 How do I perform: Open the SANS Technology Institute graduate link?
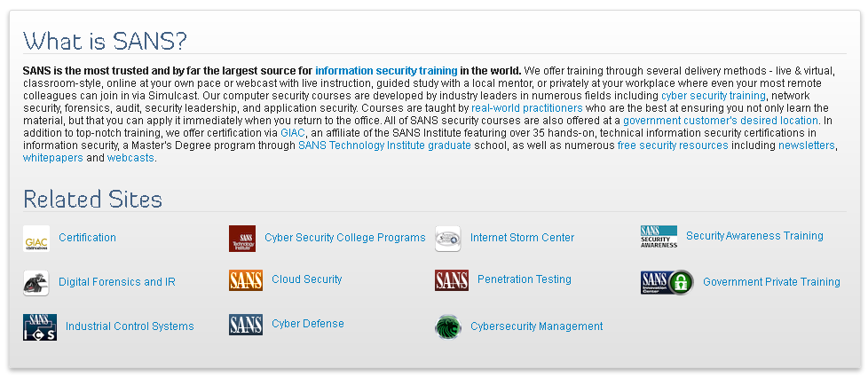[384, 145]
